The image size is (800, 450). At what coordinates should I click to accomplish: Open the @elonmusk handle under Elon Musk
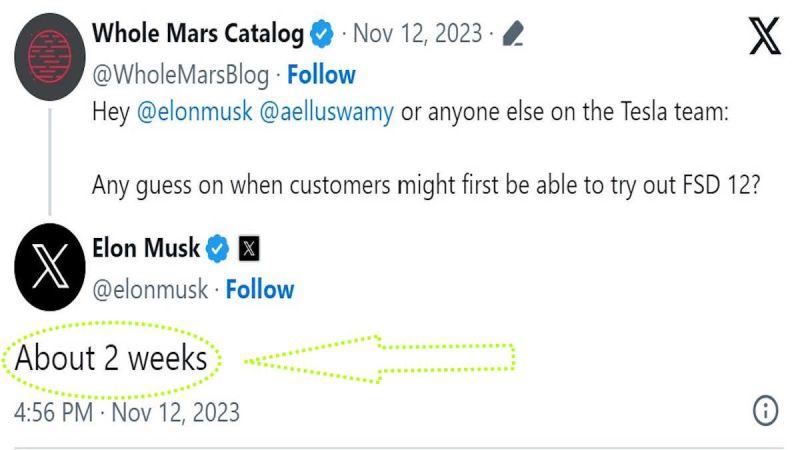pos(150,290)
